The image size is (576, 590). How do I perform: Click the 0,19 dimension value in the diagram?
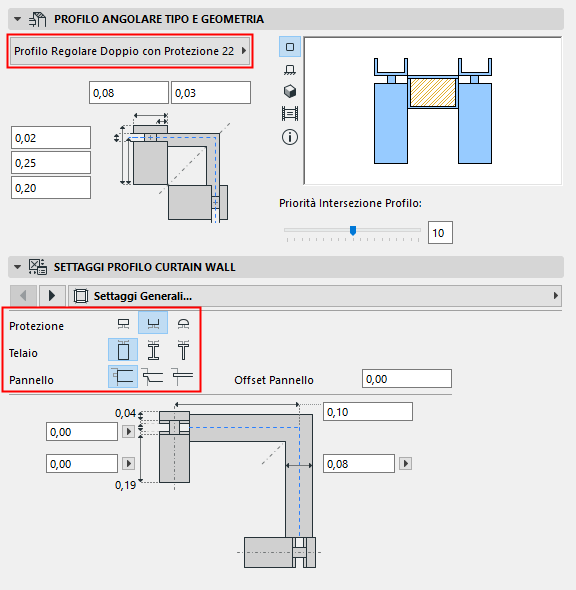coord(125,485)
